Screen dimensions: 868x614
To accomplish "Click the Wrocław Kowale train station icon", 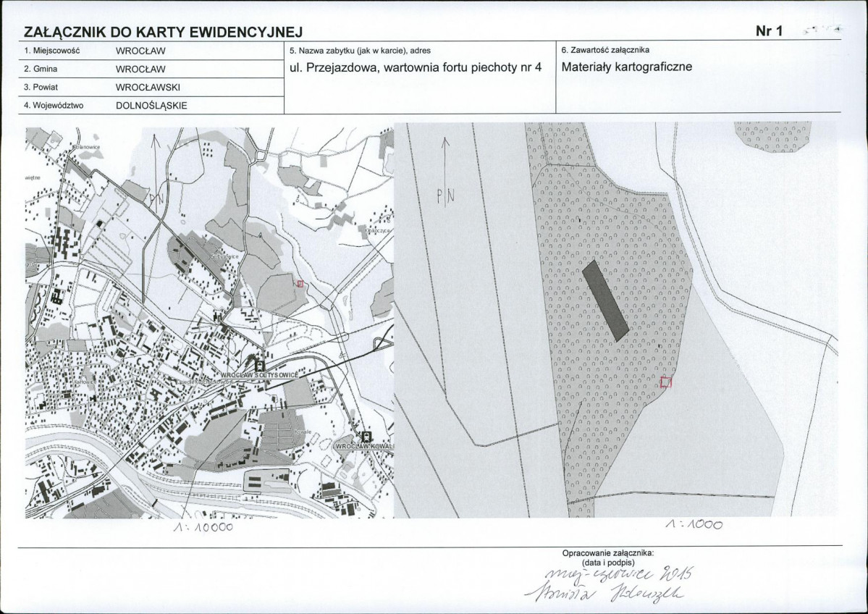I will (366, 437).
